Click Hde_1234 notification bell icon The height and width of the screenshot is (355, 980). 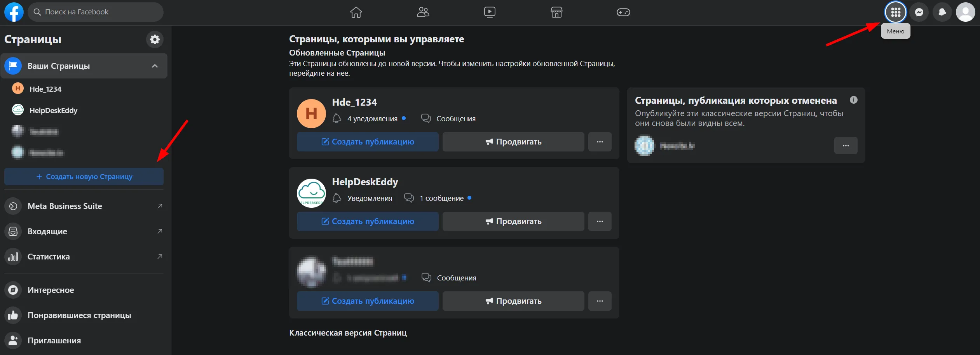[x=337, y=118]
